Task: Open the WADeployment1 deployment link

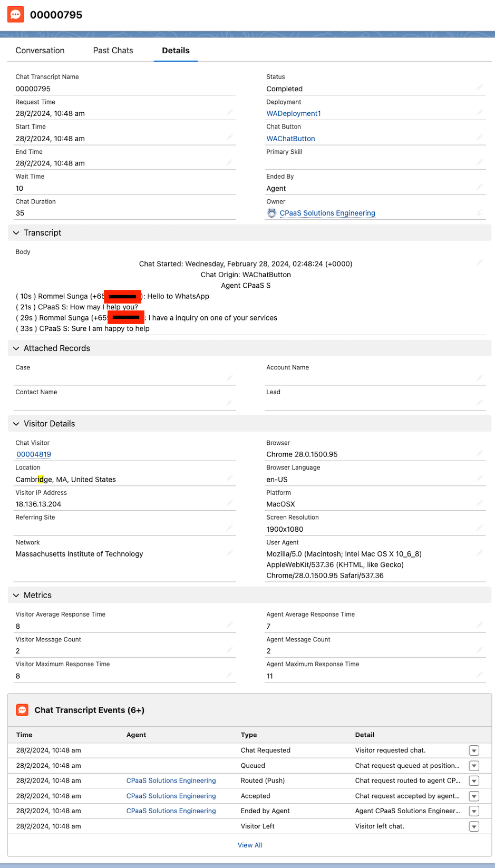Action: click(294, 114)
